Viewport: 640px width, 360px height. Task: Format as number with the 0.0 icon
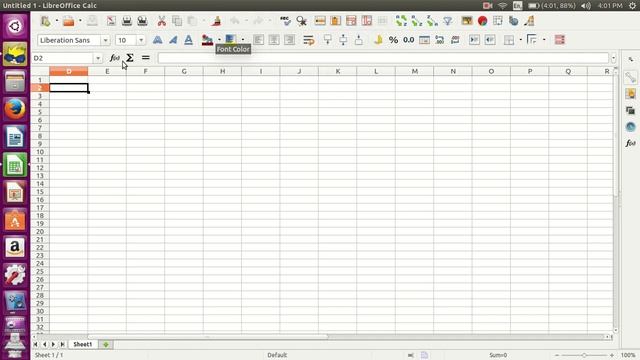click(x=409, y=40)
